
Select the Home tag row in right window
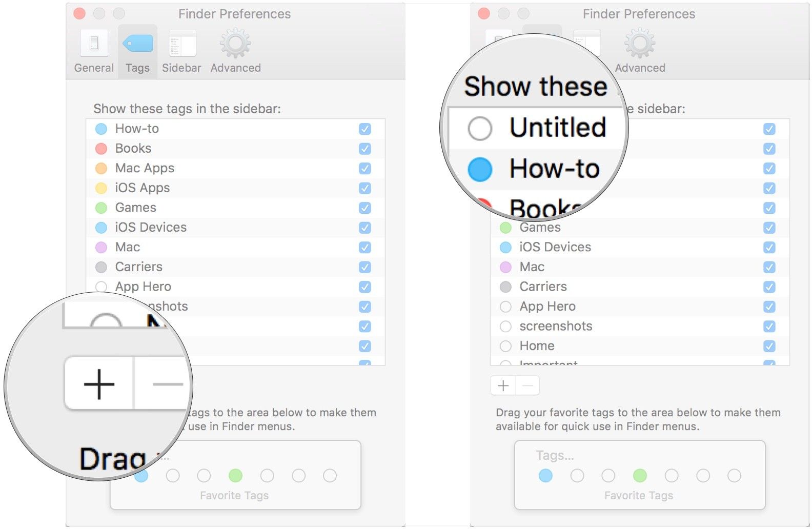pos(640,346)
